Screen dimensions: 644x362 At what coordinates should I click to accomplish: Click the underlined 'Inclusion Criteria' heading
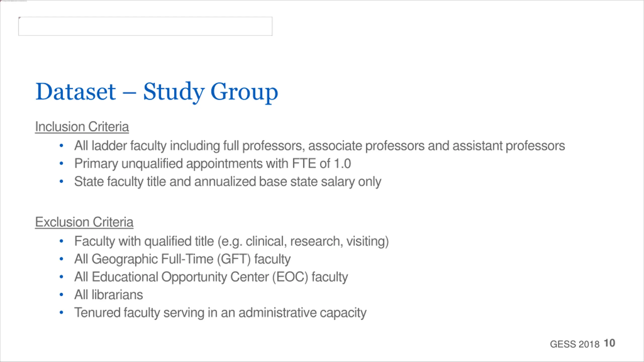click(x=82, y=126)
